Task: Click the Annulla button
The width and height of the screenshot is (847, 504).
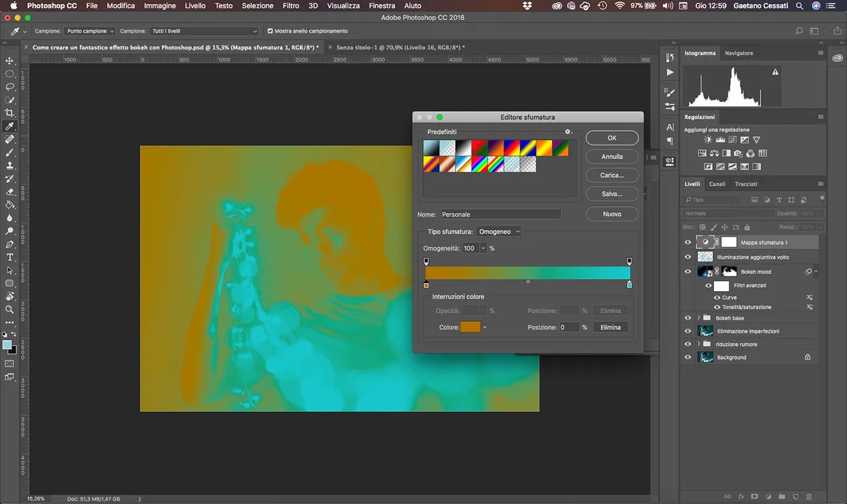Action: (612, 157)
